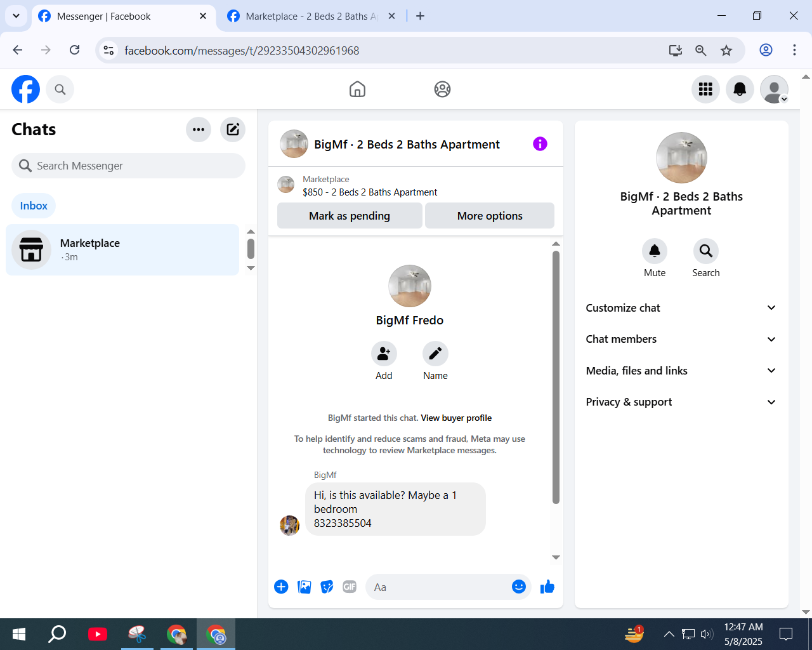Open Chrome three-dot menu
812x650 pixels.
[794, 50]
